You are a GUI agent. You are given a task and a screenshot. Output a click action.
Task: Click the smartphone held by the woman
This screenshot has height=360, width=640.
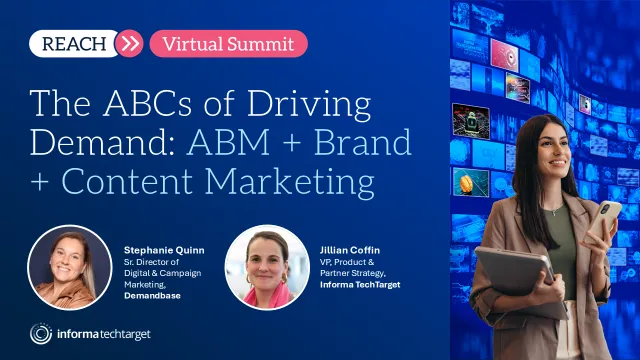pos(603,221)
